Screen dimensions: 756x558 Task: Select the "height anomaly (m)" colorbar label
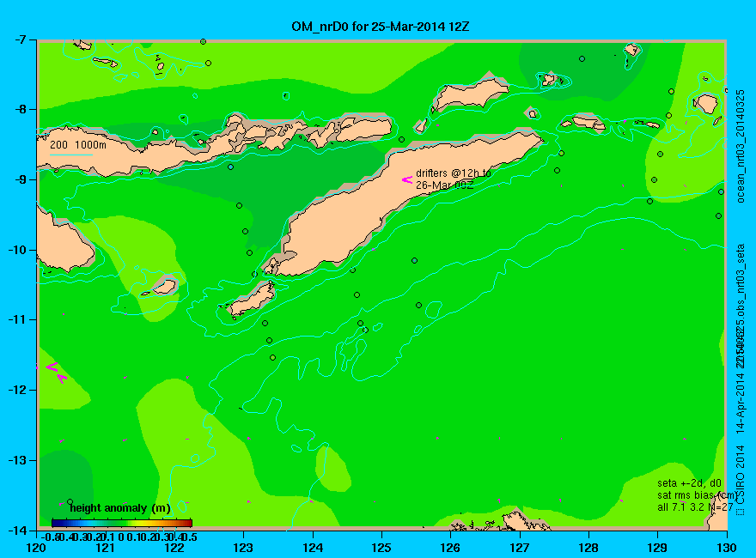[x=120, y=508]
